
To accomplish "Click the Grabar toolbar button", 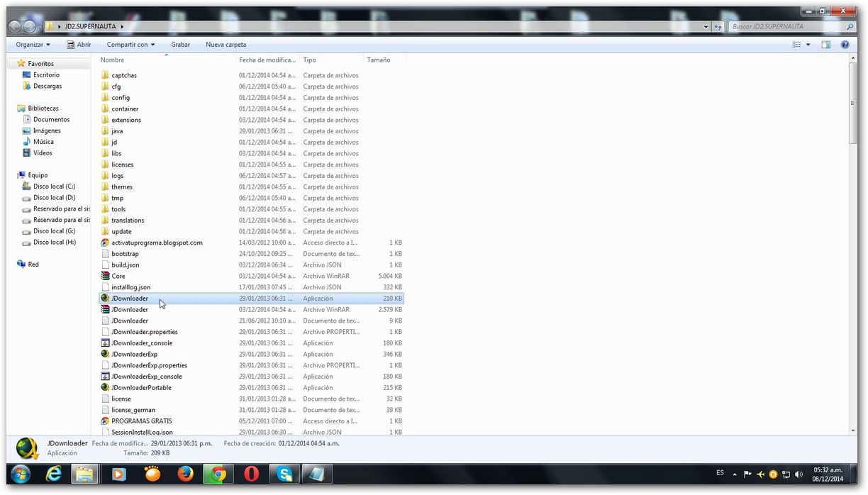I will click(x=181, y=45).
